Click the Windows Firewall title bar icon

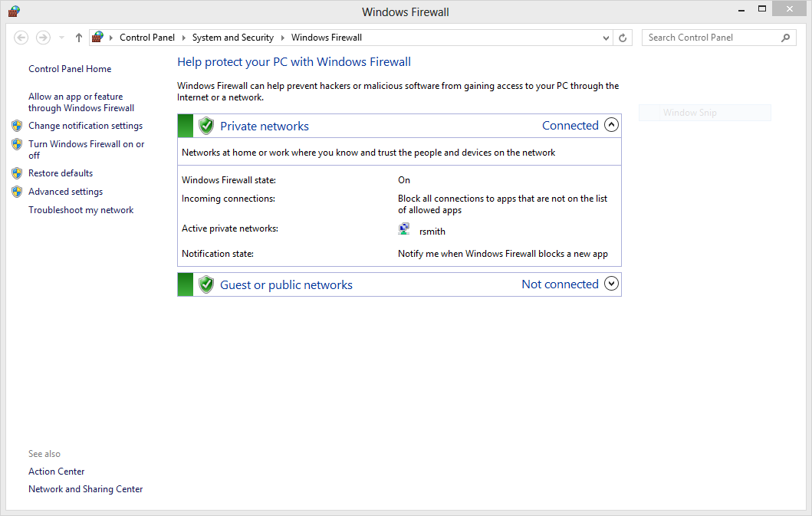click(14, 12)
